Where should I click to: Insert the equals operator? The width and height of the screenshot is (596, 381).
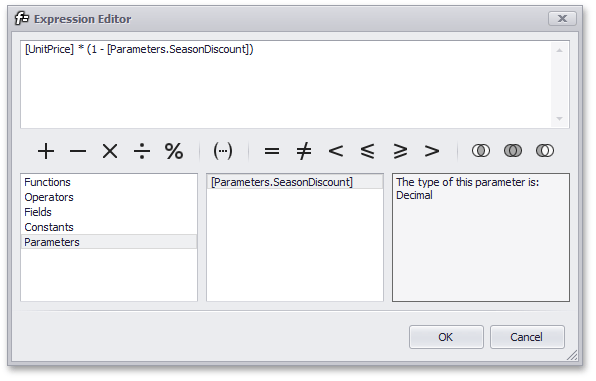tap(272, 151)
